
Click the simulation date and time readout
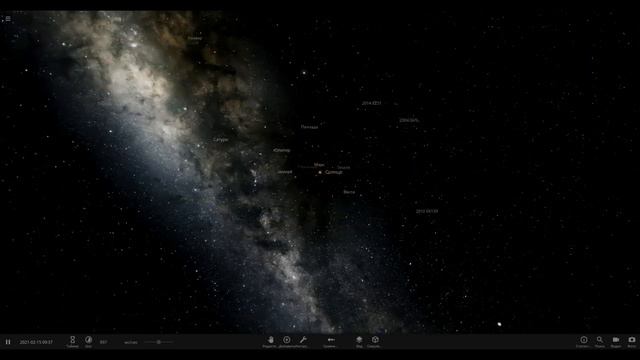[36, 342]
